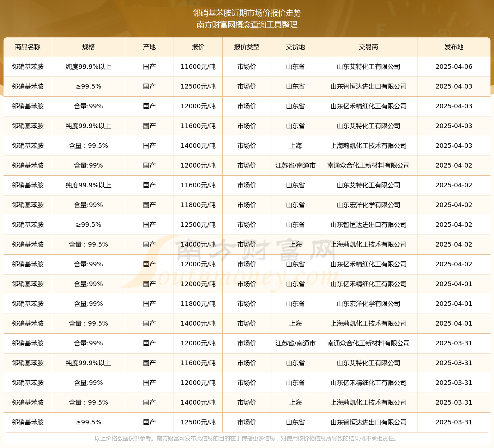
Task: Click ≥99.5% spec in the 2025-04-03 row
Action: (x=89, y=86)
